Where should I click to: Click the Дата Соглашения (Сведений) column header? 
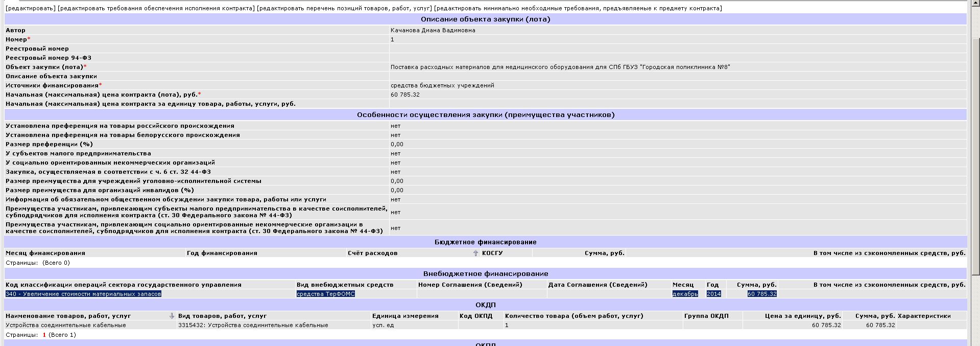click(x=597, y=285)
